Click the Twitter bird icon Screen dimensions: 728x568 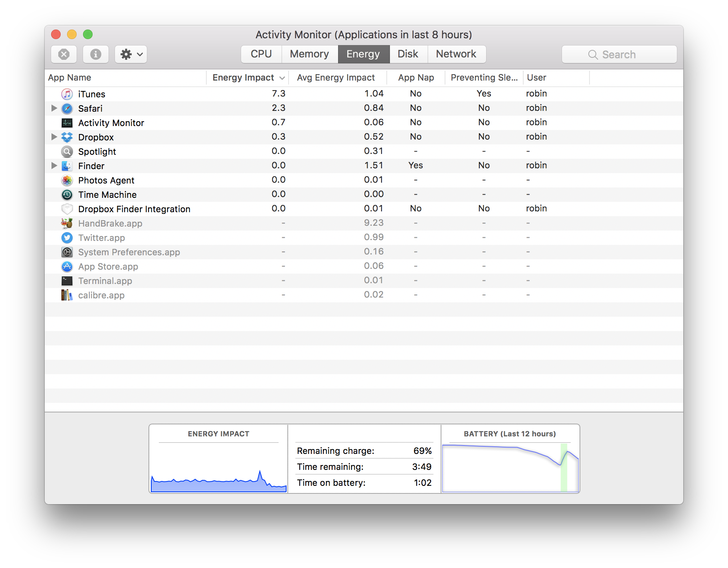(x=67, y=238)
